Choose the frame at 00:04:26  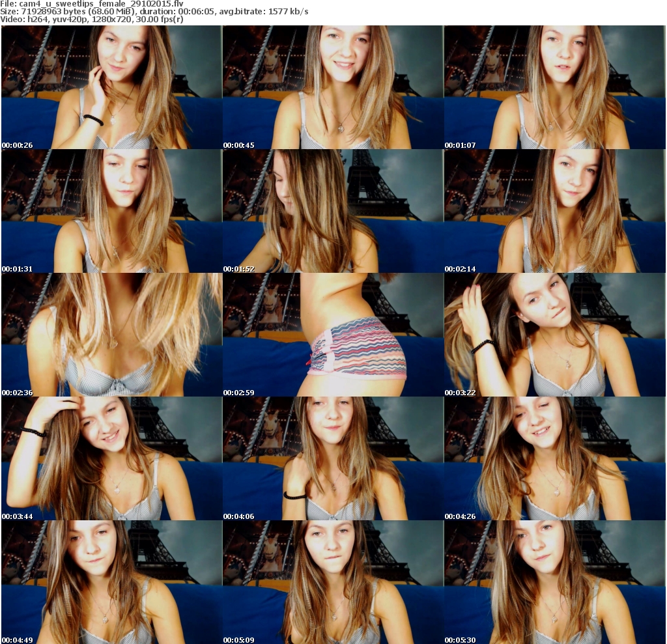click(x=554, y=458)
